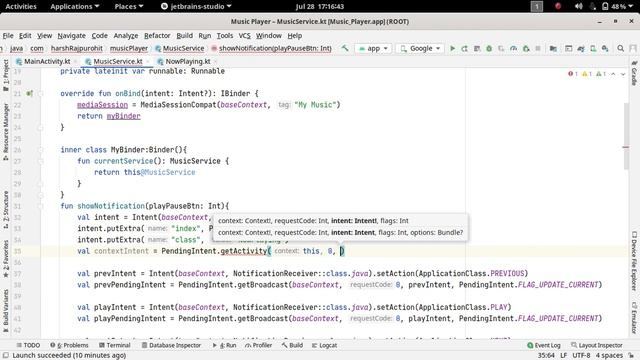This screenshot has width=640, height=360.
Task: Collapse the MyBinder class fold marker
Action: tap(40, 150)
